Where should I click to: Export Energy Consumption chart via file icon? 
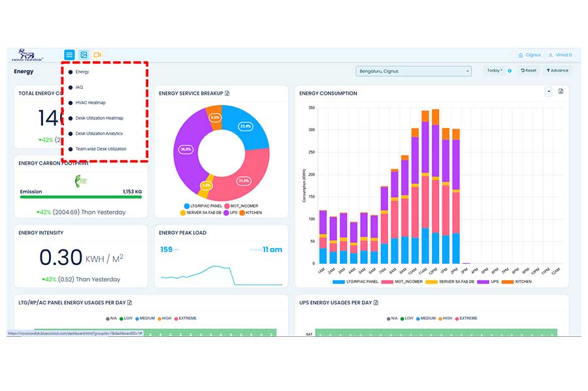[x=561, y=92]
